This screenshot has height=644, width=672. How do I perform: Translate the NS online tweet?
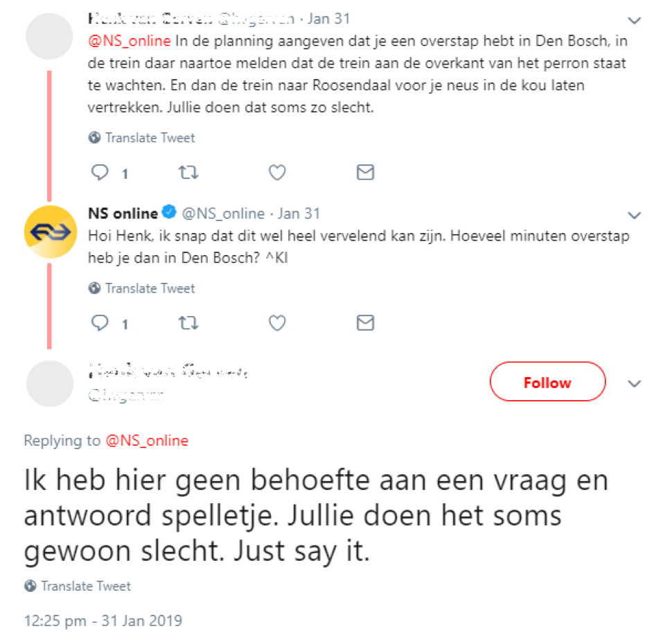(x=150, y=288)
